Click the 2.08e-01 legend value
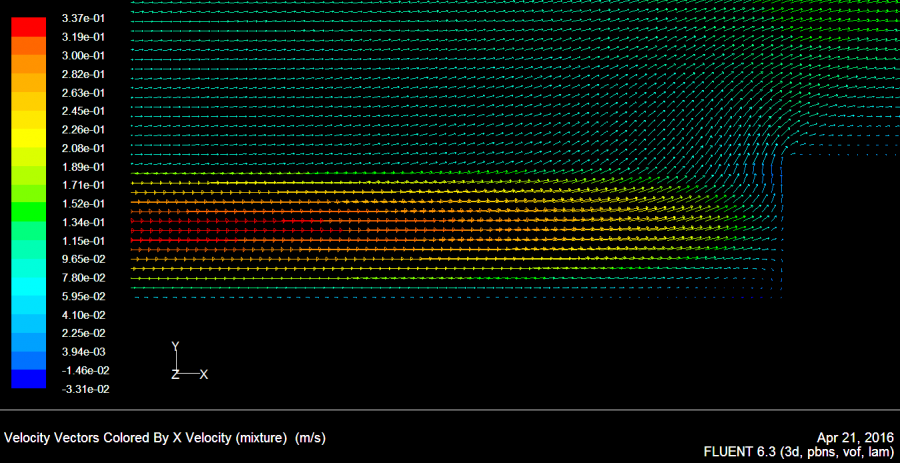This screenshot has height=463, width=900. [x=83, y=149]
